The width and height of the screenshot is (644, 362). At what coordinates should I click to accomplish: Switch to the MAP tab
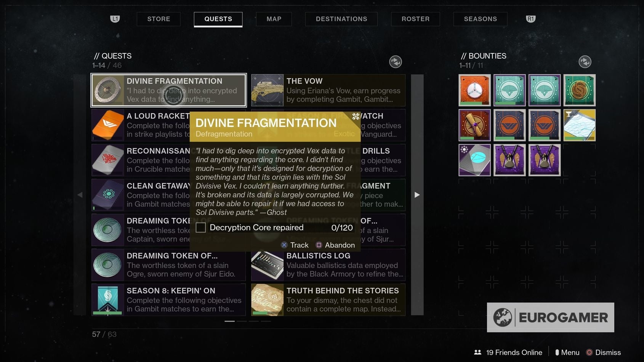tap(273, 19)
